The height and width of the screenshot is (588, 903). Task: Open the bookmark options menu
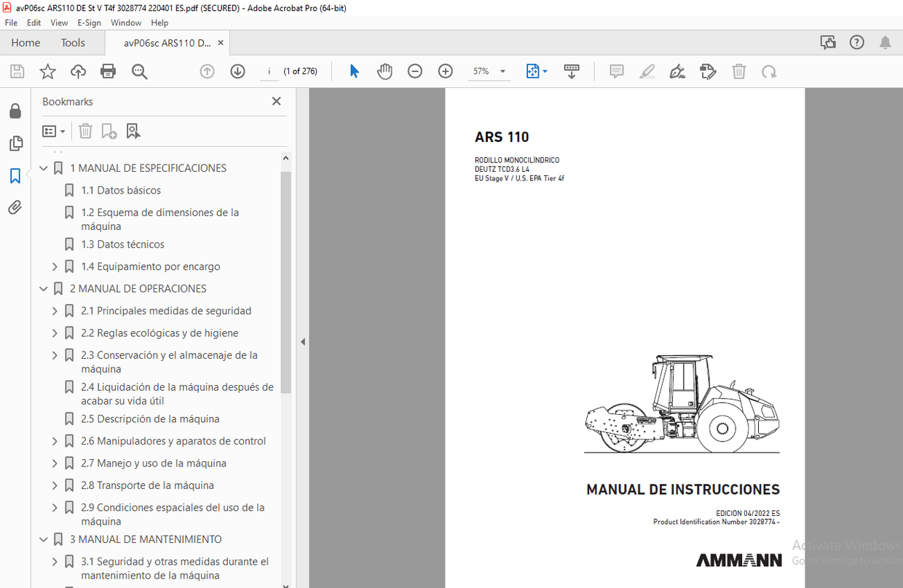[x=54, y=131]
